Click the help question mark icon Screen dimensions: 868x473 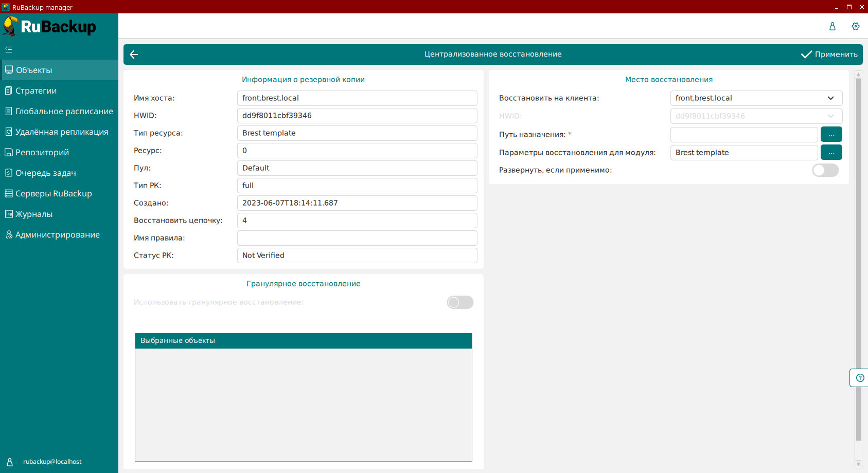[x=860, y=378]
